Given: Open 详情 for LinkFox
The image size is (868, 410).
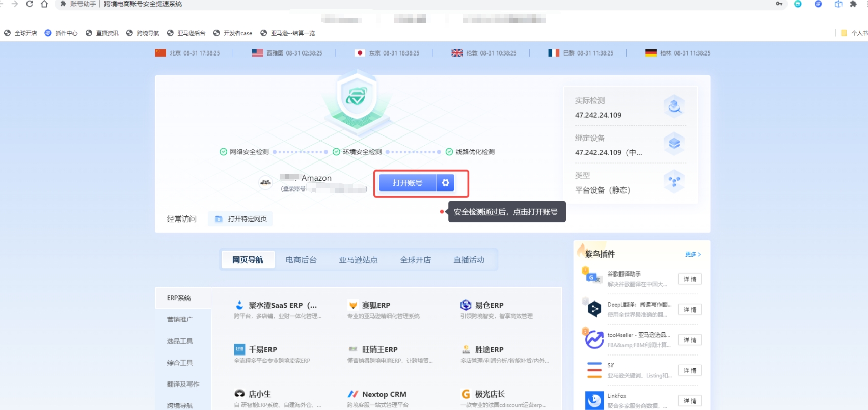Looking at the screenshot, I should point(690,401).
